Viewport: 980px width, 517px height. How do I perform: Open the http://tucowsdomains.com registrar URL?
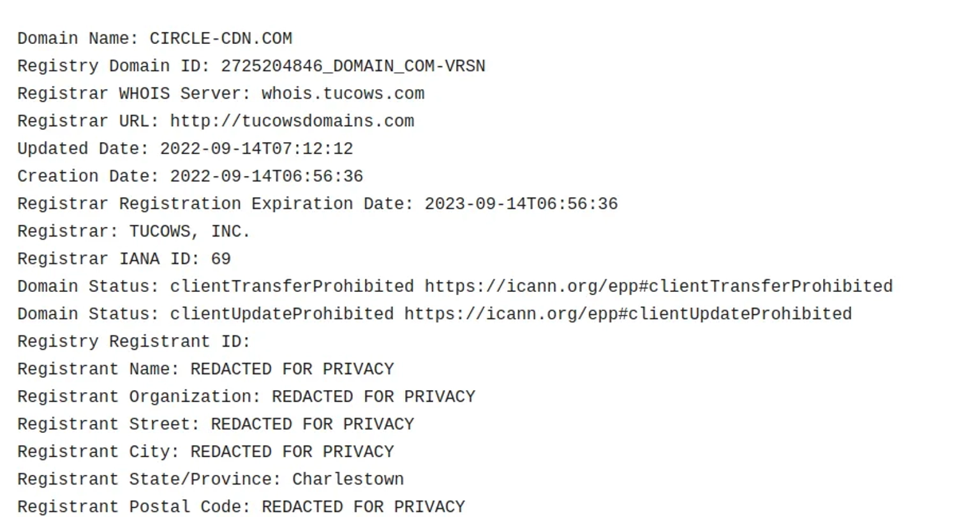point(292,121)
